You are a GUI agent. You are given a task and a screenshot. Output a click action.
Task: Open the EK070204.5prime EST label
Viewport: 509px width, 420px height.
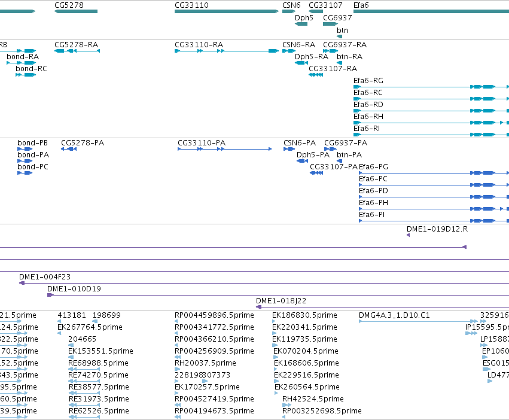point(306,351)
